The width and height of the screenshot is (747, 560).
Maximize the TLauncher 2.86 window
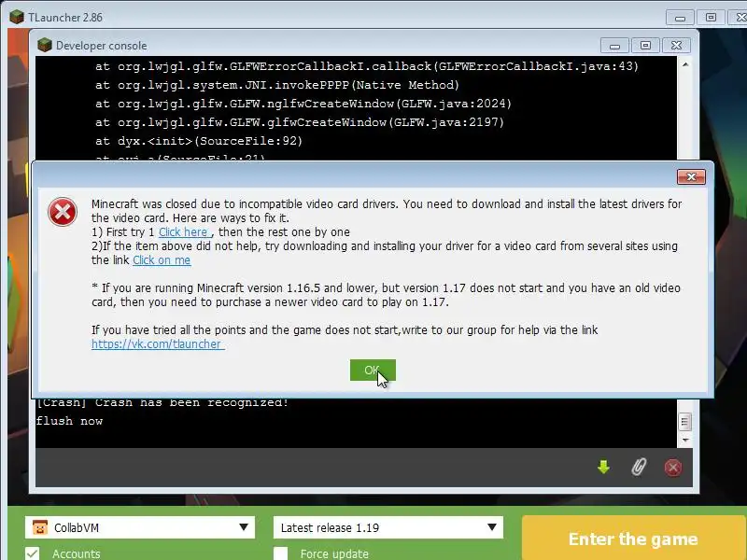(711, 18)
